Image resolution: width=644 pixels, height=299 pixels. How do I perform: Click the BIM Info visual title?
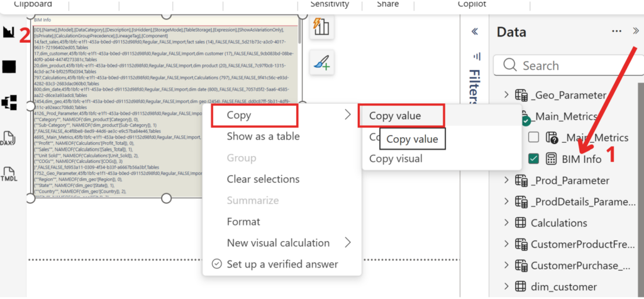pos(42,20)
